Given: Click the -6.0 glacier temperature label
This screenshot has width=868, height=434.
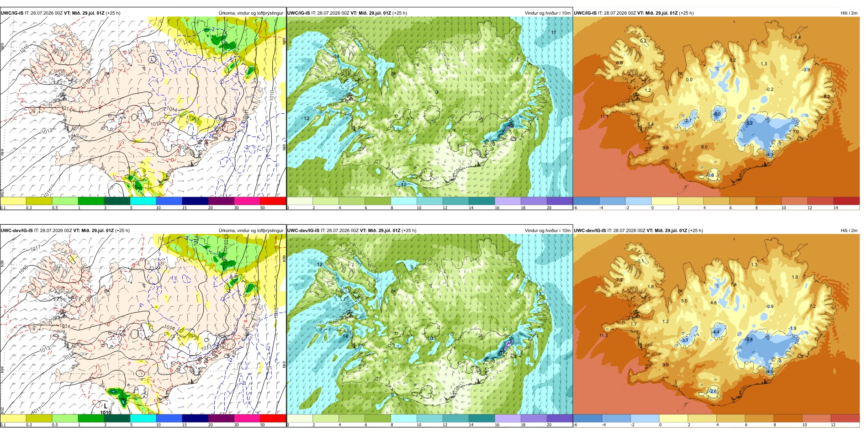Looking at the screenshot, I should tap(717, 114).
